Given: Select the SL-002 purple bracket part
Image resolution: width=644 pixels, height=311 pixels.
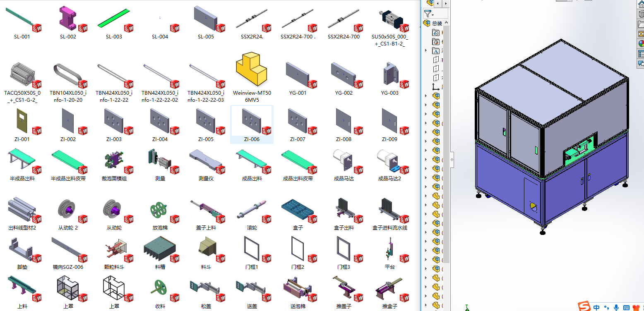Looking at the screenshot, I should [68, 22].
